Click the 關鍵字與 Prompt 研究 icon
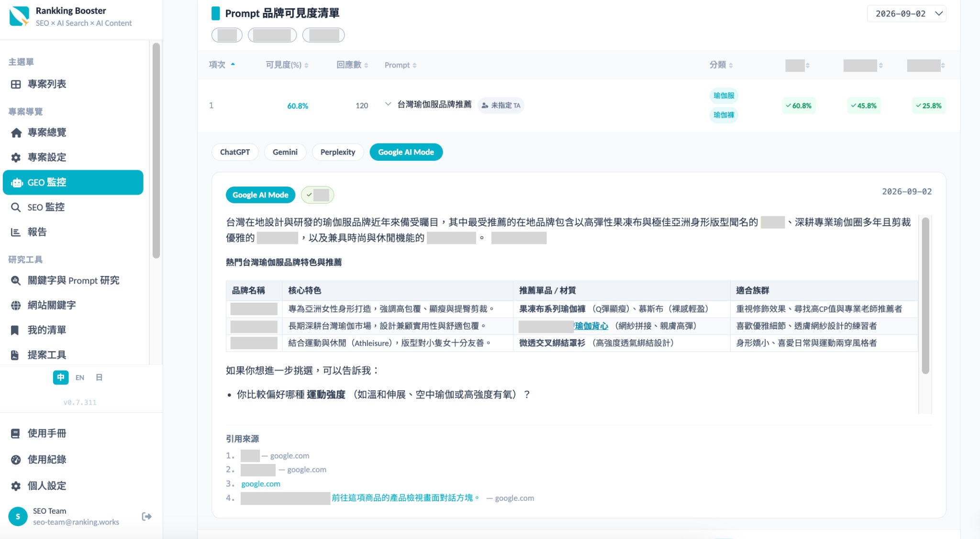 point(16,280)
